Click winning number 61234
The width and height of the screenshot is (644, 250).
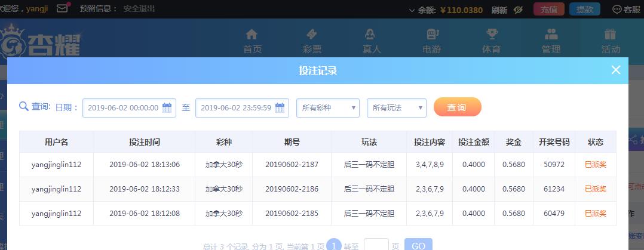coord(554,189)
